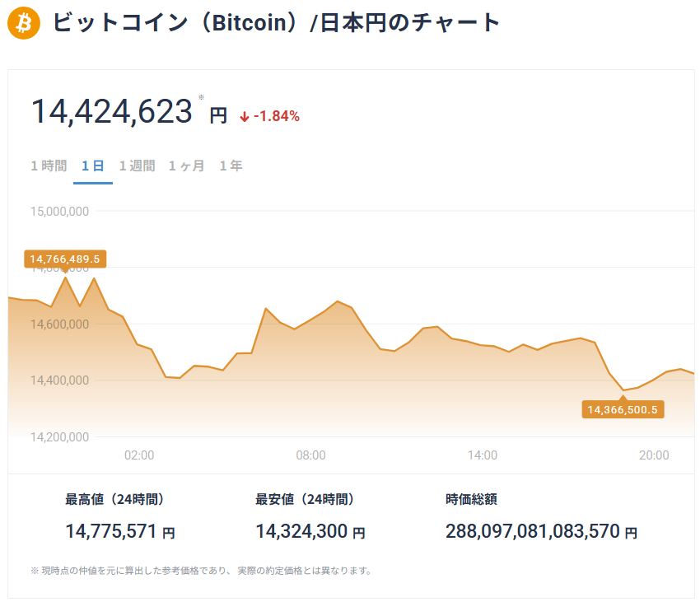
Task: Click the 24-hour high value 14,775,571
Action: (x=110, y=532)
